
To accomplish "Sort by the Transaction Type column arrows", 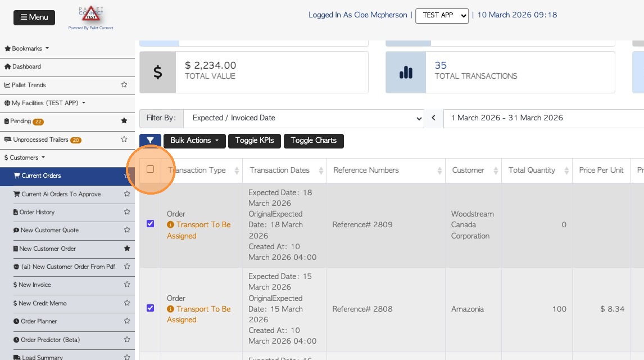I will coord(237,170).
